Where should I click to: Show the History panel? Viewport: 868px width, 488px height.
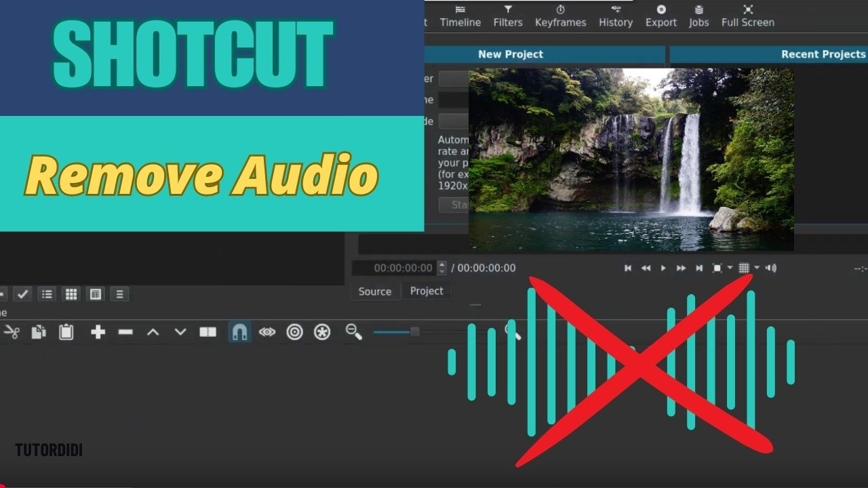click(616, 16)
